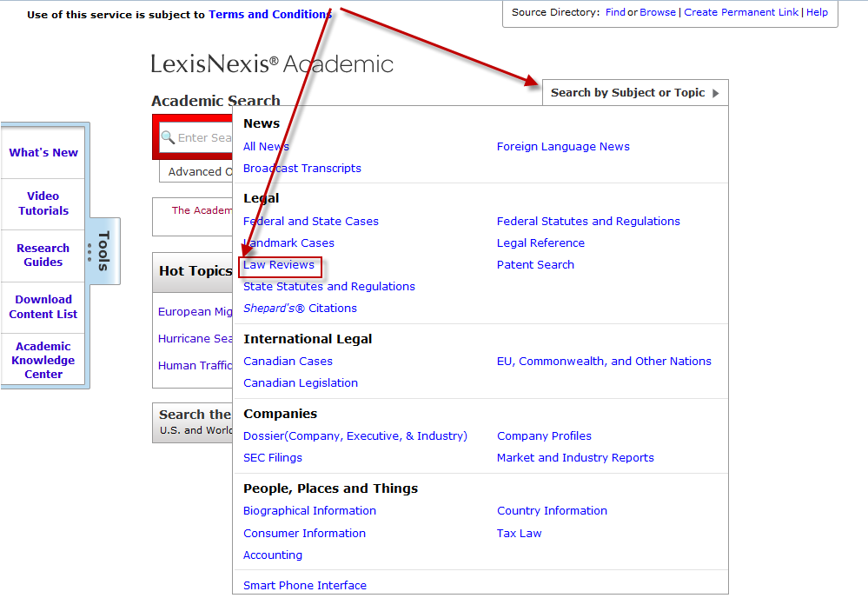This screenshot has height=598, width=868.
Task: Select SEC Filings
Action: tap(272, 457)
